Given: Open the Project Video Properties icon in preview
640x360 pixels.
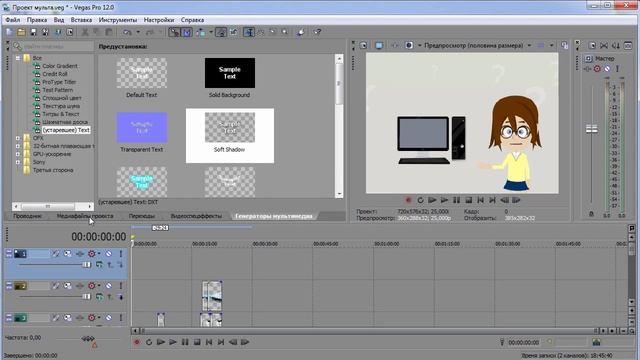Looking at the screenshot, I should click(x=363, y=45).
